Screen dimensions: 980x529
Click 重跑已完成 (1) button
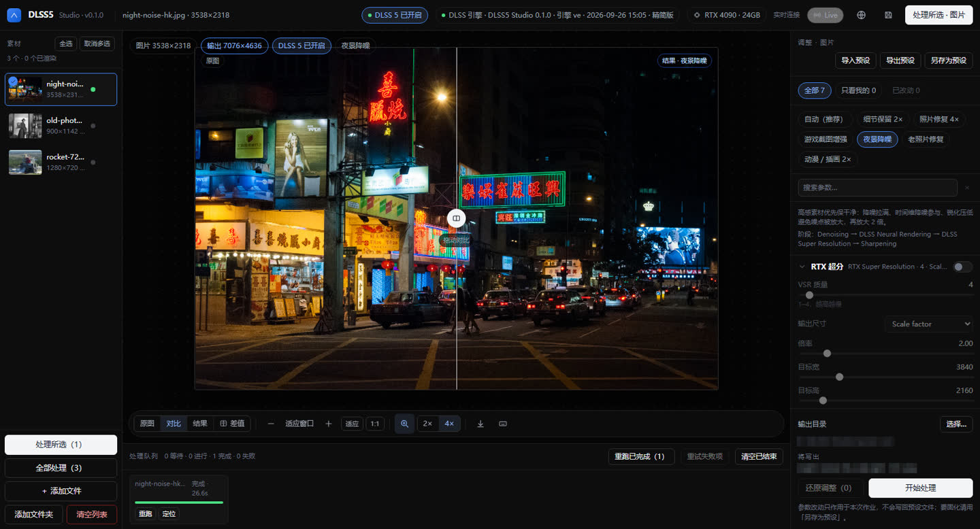coord(640,456)
